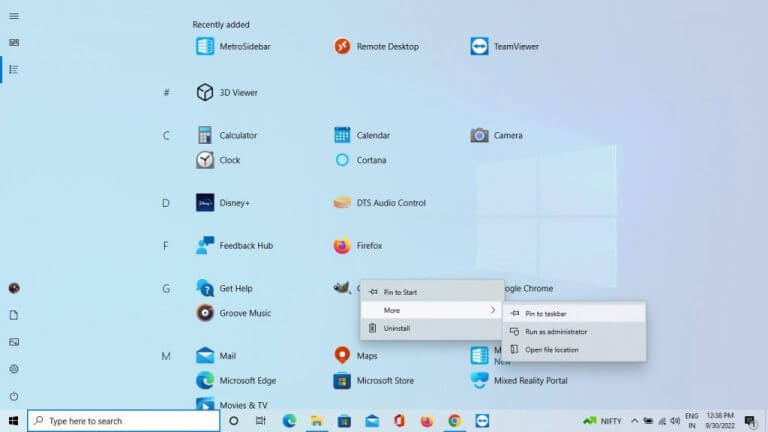The image size is (768, 432).
Task: Open Pictures from the Start sidebar
Action: (x=14, y=342)
